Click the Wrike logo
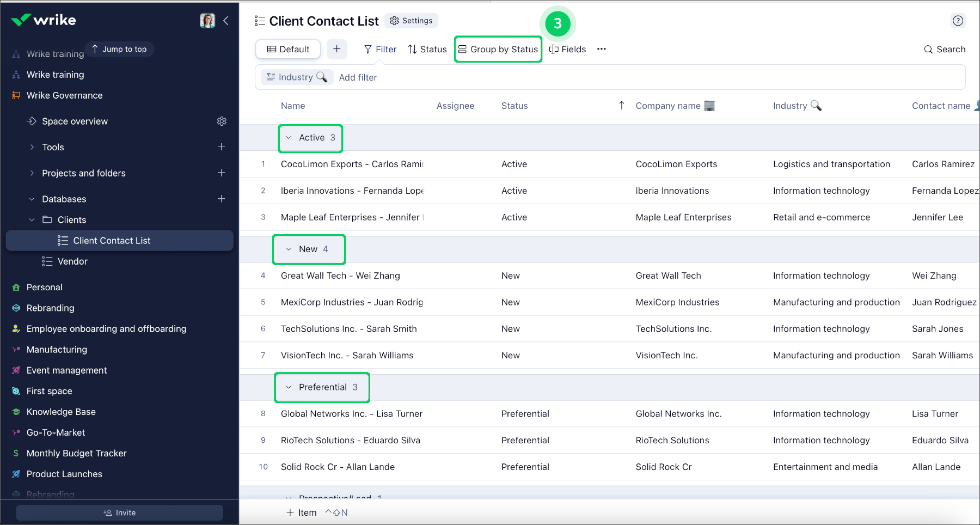The image size is (980, 525). (44, 20)
